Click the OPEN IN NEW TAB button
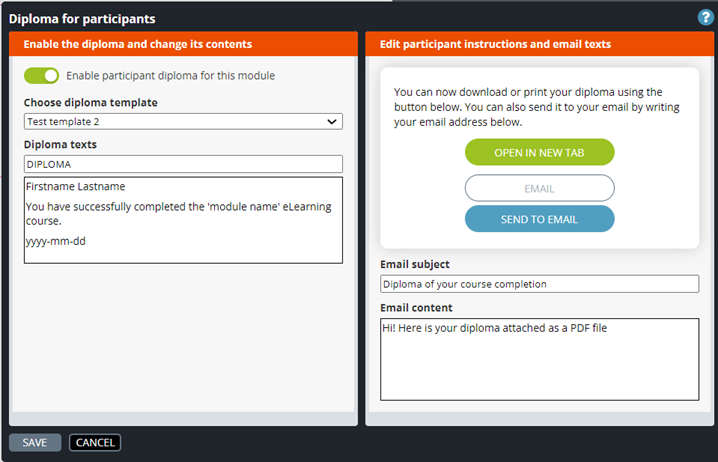 [x=539, y=152]
